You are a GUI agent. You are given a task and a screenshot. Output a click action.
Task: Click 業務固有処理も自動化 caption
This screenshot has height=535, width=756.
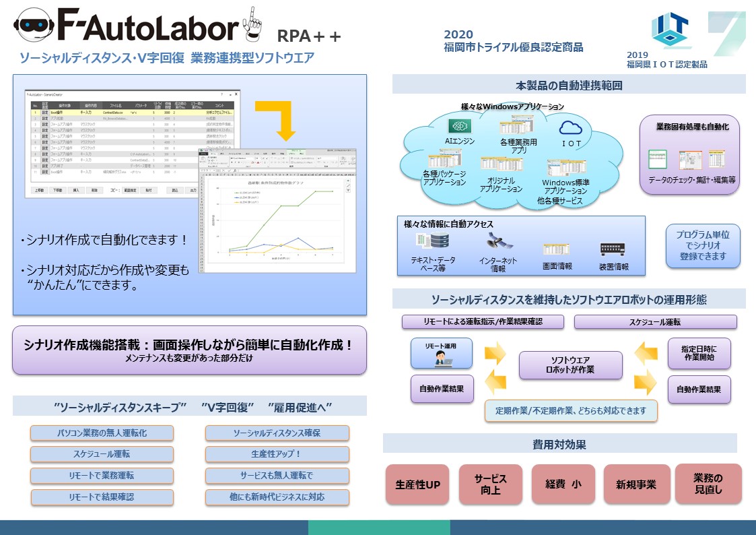tap(692, 127)
